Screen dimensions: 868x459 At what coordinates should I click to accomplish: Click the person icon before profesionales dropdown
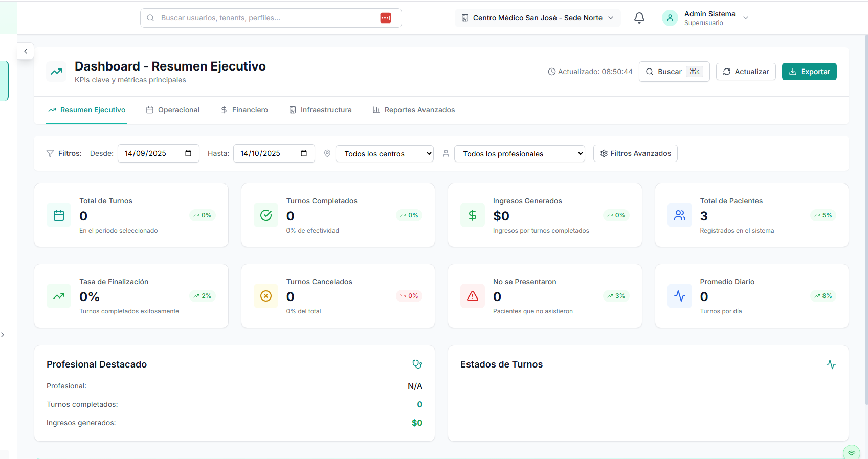pos(446,153)
